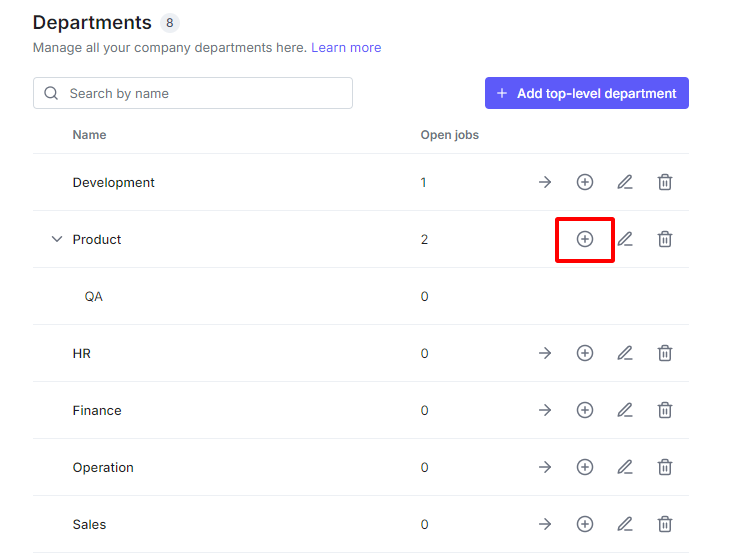Delete the Development department
The height and width of the screenshot is (559, 742).
tap(665, 182)
